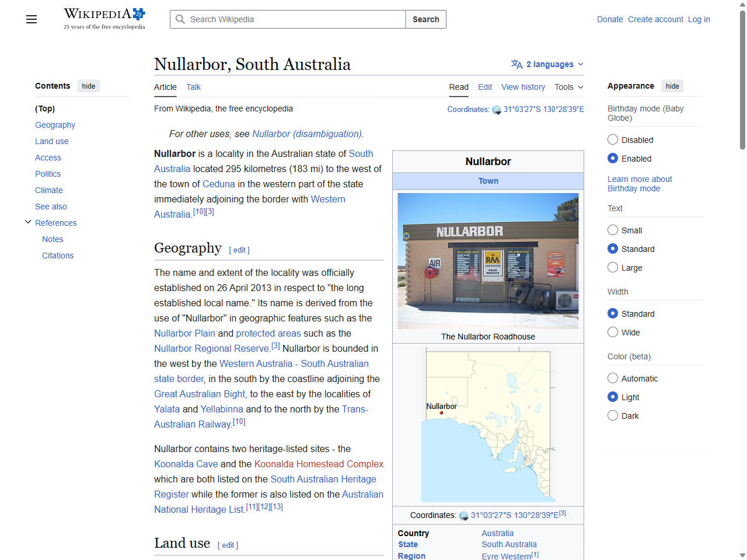Collapse the References section in contents

[x=28, y=222]
